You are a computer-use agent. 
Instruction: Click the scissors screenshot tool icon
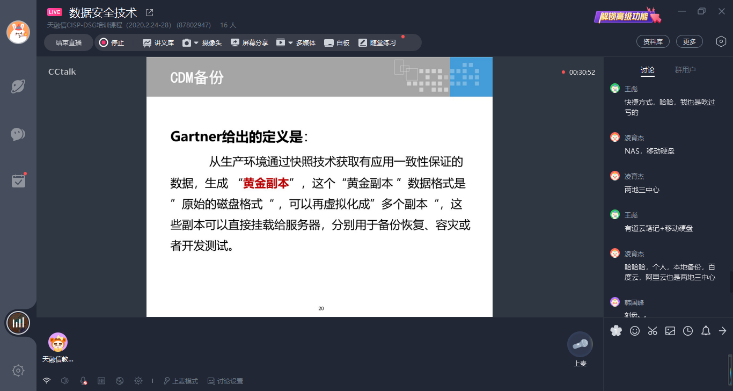pos(652,331)
